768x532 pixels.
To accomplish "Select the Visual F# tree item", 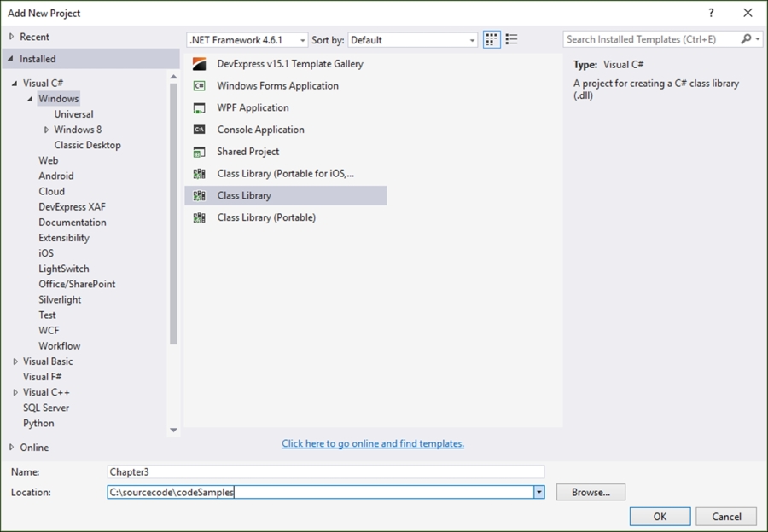I will [42, 377].
